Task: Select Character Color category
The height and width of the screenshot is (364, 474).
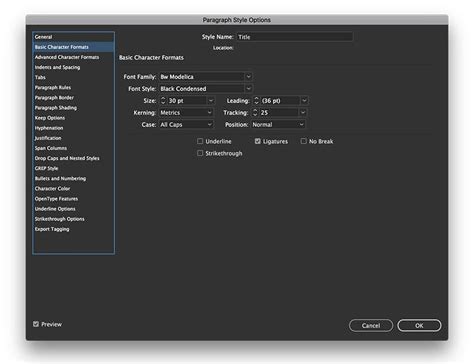Action: [x=73, y=189]
